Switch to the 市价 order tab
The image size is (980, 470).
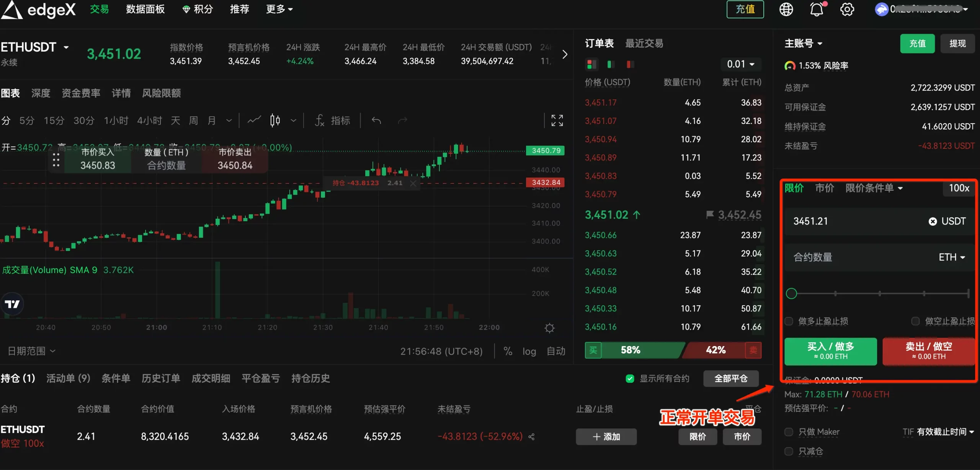[x=824, y=188]
